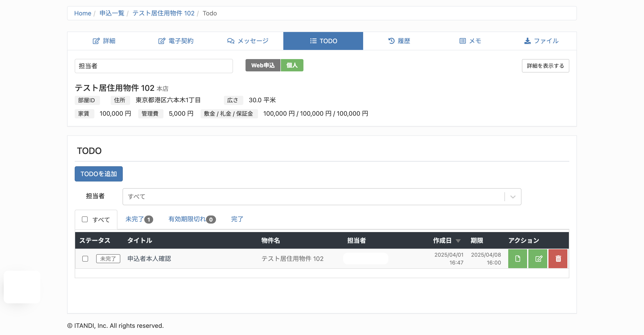Check the 申込者本人確認 row checkbox
This screenshot has height=335, width=644.
click(x=85, y=258)
